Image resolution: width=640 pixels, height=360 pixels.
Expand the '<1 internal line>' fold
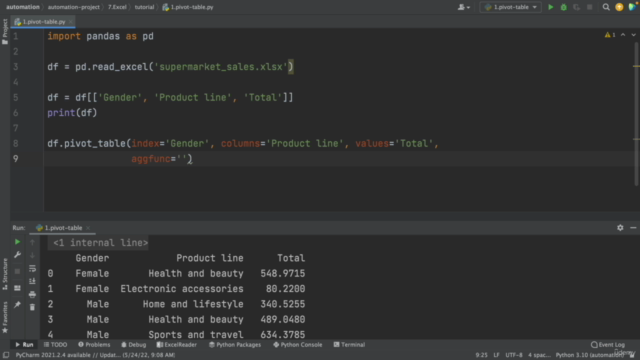pyautogui.click(x=98, y=243)
